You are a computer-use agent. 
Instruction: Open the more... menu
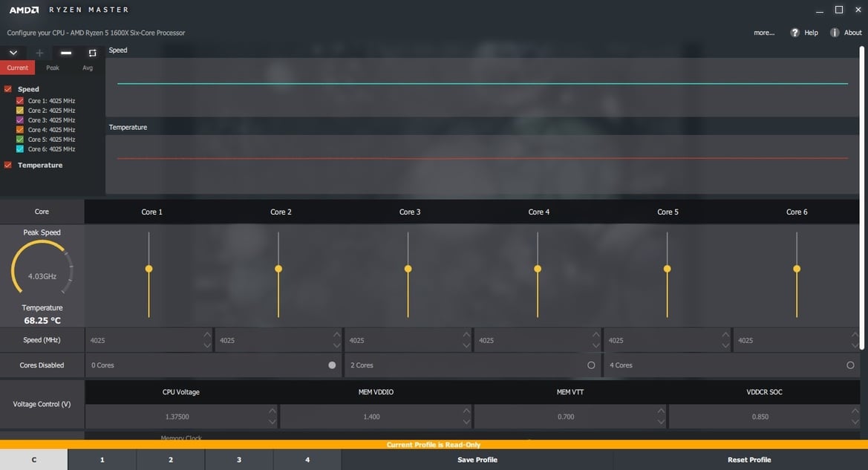coord(764,33)
